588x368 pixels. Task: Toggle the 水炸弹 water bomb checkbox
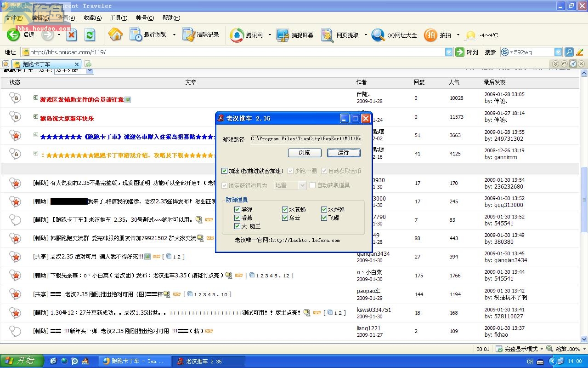(x=324, y=209)
